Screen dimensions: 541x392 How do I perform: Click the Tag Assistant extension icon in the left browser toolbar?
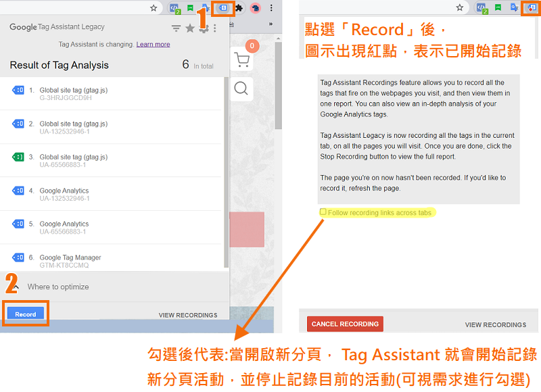tap(223, 7)
